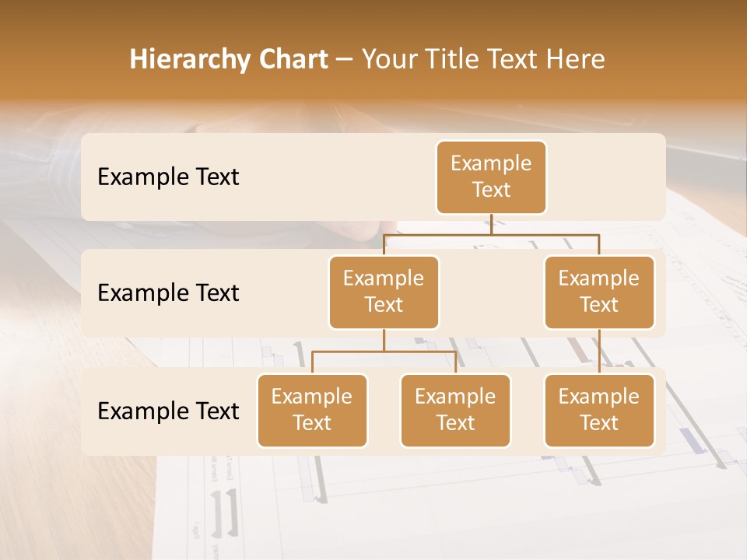Click the middle row label Example Text
This screenshot has height=560, width=747.
click(167, 293)
